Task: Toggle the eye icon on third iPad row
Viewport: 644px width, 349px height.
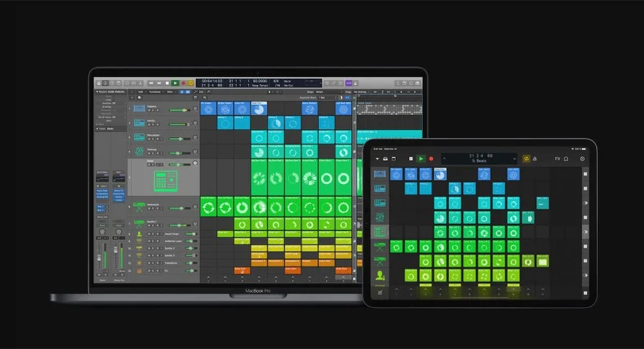Action: (x=586, y=203)
